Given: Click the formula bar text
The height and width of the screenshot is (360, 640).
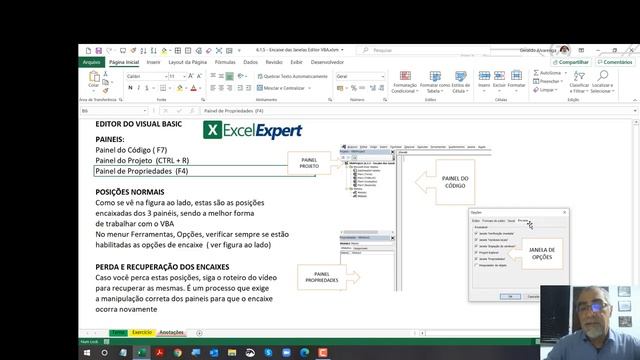Looking at the screenshot, I should click(x=233, y=111).
